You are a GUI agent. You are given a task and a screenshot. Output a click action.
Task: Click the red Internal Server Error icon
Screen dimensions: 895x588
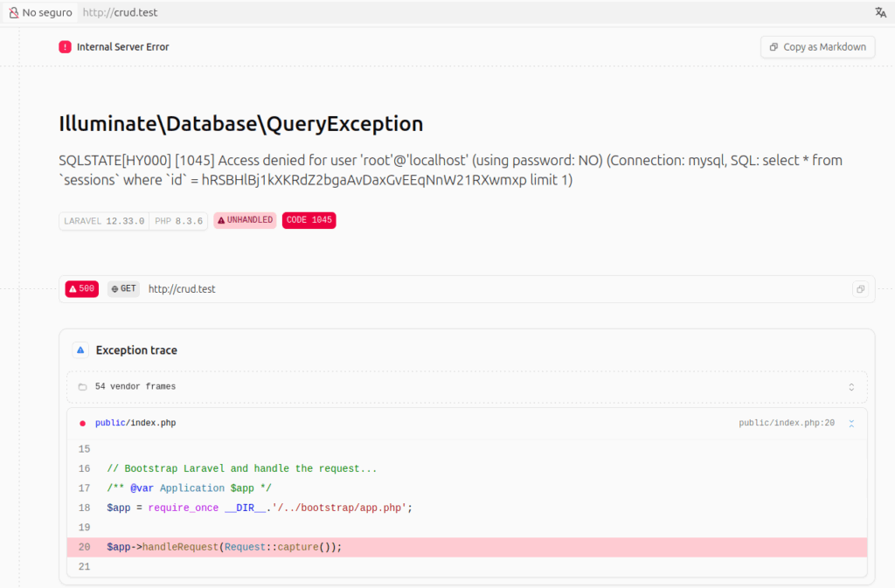(x=66, y=47)
